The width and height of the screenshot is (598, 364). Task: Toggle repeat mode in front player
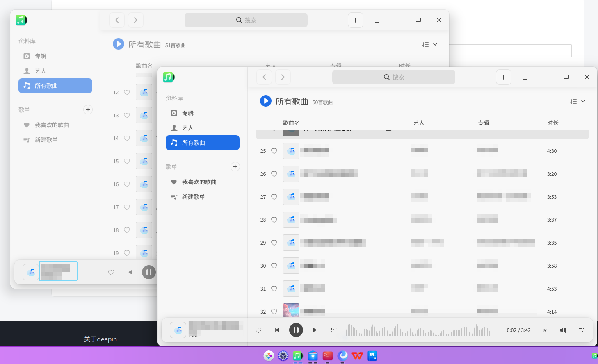click(x=334, y=330)
